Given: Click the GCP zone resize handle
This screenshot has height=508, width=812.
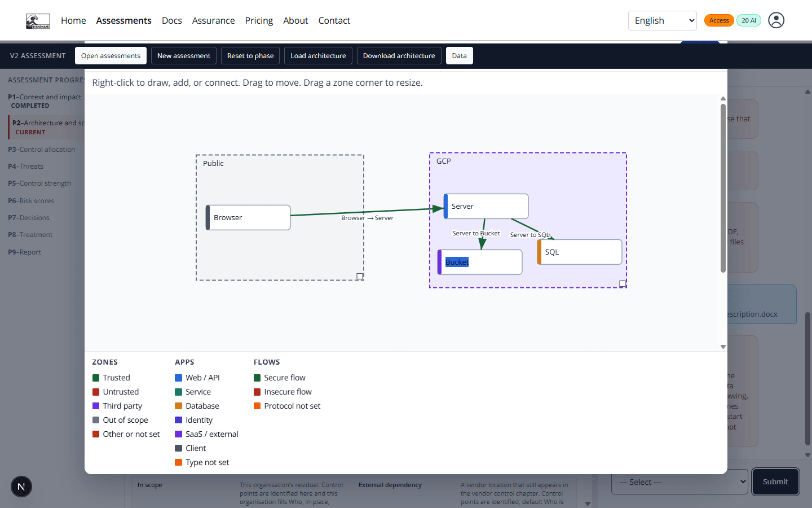Looking at the screenshot, I should tap(623, 283).
